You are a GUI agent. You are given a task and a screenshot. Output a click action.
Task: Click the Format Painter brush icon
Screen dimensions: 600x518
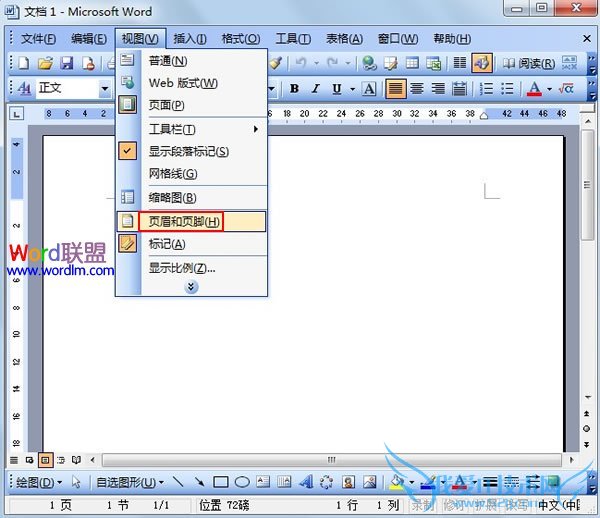275,63
